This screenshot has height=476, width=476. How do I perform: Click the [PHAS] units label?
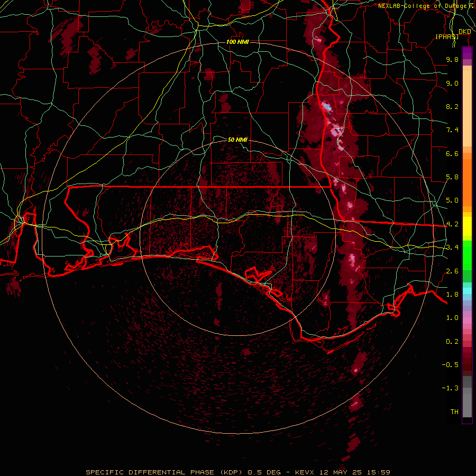pyautogui.click(x=447, y=36)
